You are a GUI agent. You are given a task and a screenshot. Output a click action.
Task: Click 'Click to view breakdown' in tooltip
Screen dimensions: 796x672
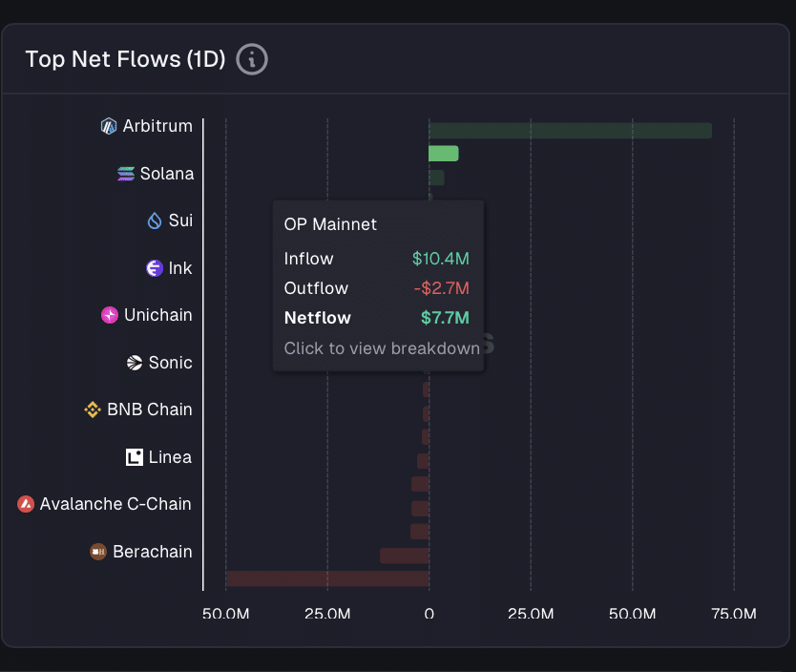tap(382, 348)
